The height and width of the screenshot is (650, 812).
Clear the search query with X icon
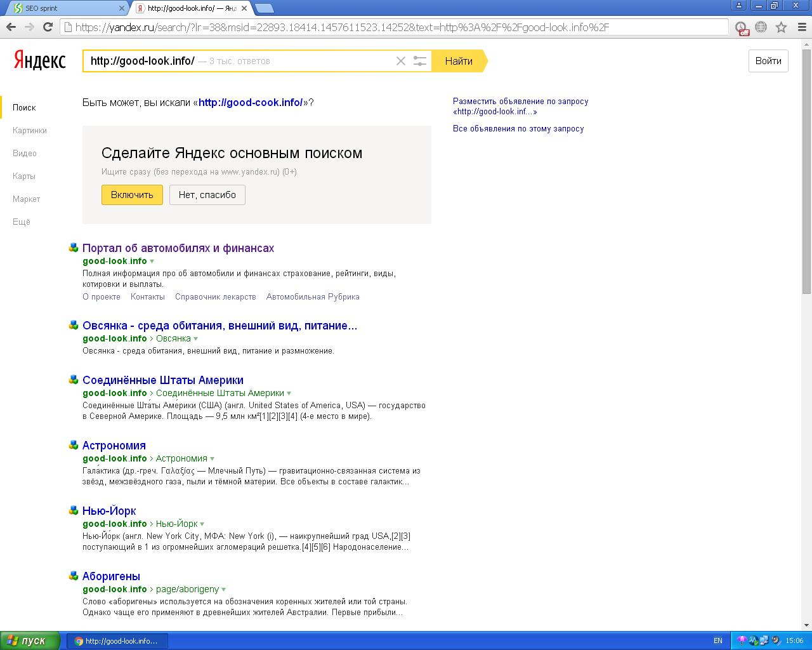pos(401,61)
